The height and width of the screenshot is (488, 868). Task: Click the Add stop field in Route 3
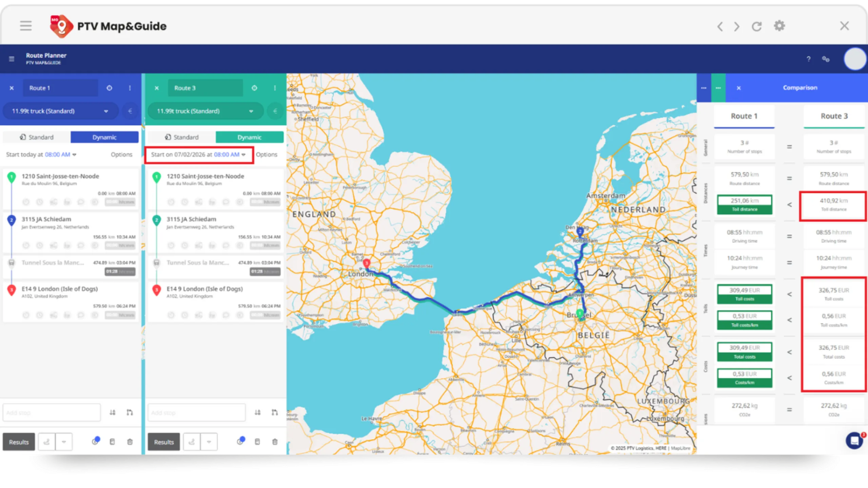tap(197, 412)
